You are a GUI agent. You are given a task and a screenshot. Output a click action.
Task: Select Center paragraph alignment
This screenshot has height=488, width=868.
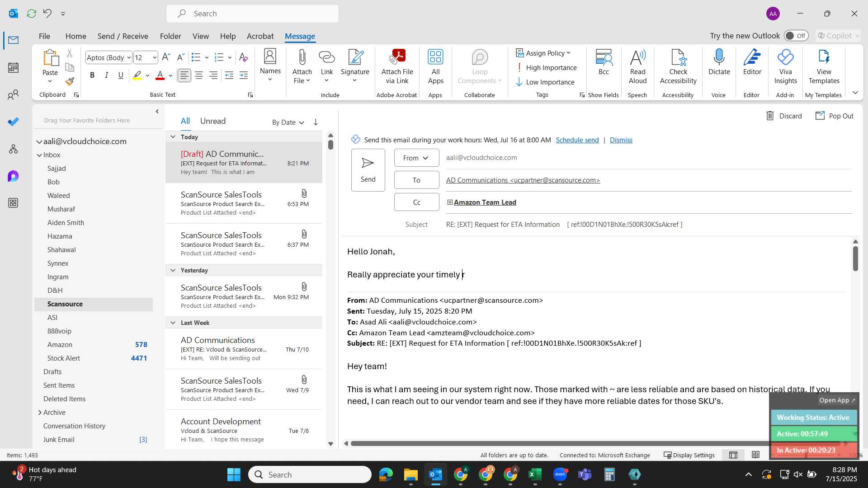[x=199, y=75]
